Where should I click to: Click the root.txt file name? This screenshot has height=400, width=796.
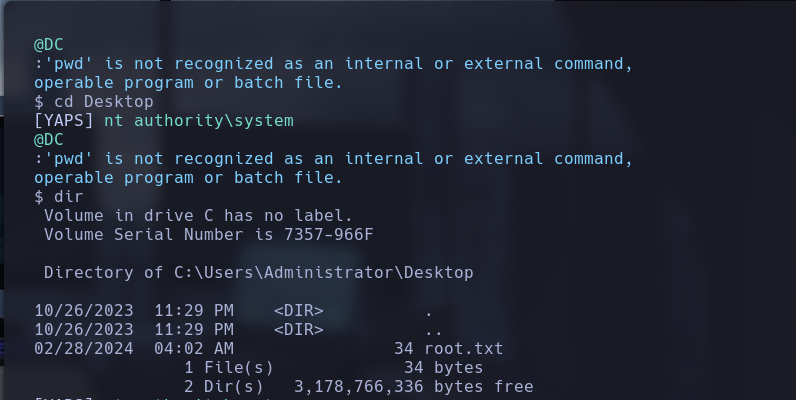point(463,349)
